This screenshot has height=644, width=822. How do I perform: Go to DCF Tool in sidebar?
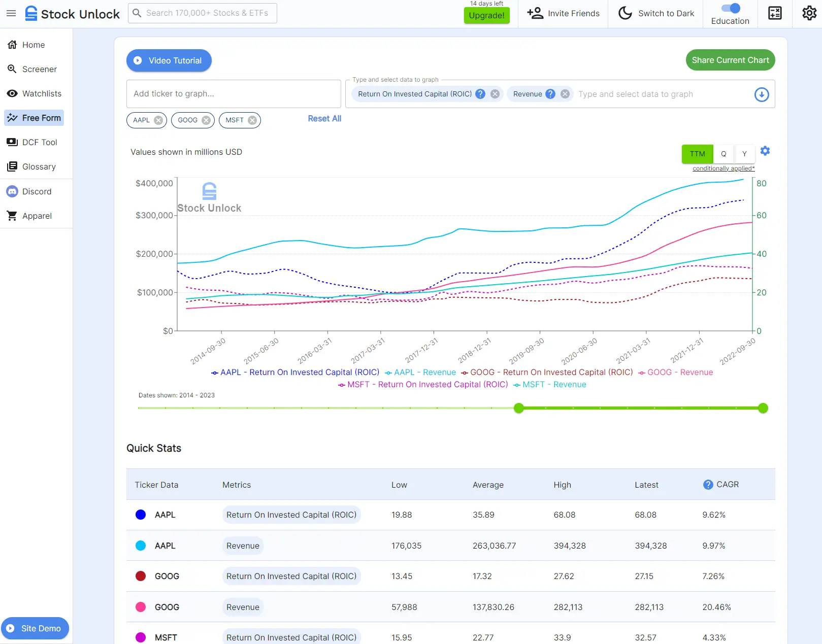point(39,142)
